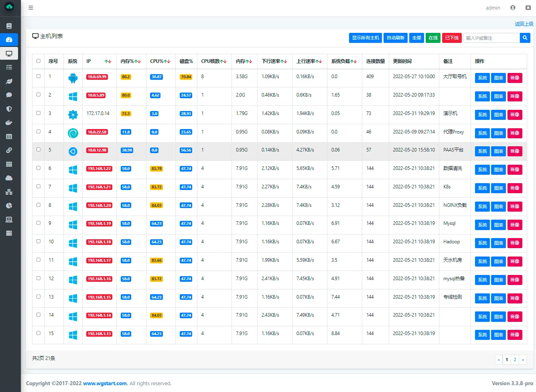Tick checkbox for host 192.168.1.13

click(39, 333)
